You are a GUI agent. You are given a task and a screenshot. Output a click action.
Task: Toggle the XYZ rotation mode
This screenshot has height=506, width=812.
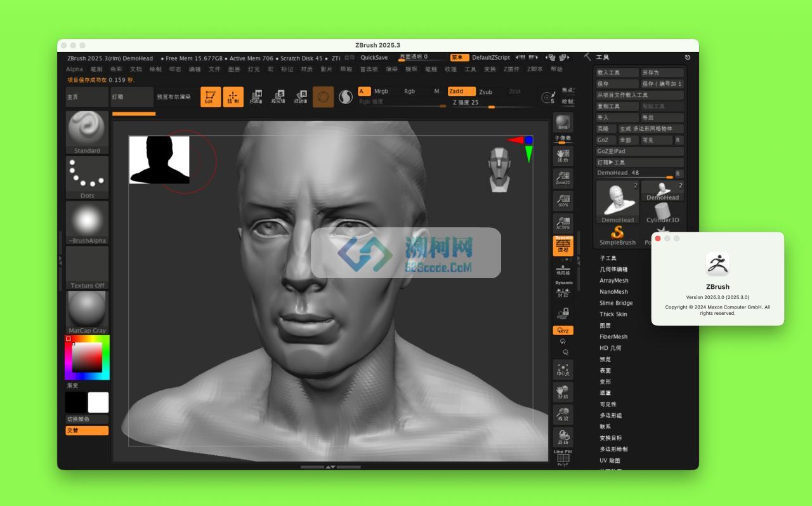pyautogui.click(x=563, y=330)
